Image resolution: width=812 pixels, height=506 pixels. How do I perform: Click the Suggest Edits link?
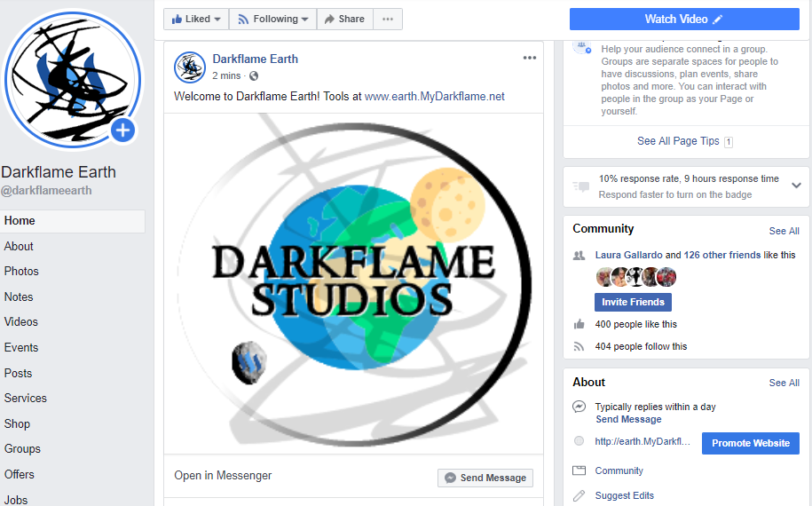[x=625, y=495]
